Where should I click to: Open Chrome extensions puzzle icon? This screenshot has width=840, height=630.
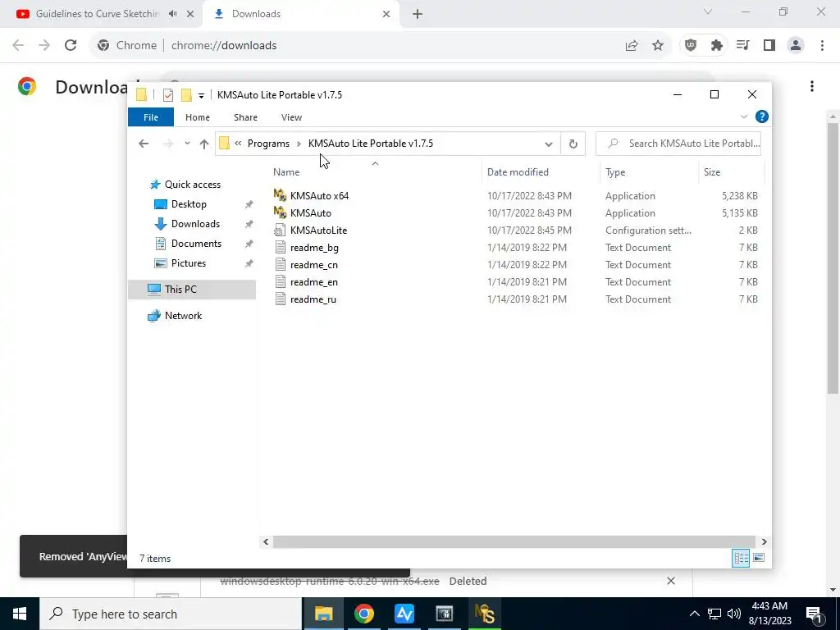point(716,46)
